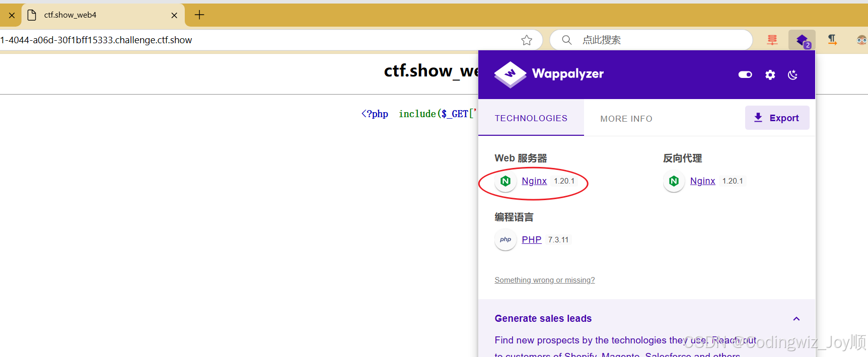Toggle Wappalyzer dark mode moon icon
Viewport: 868px width, 357px height.
[792, 75]
